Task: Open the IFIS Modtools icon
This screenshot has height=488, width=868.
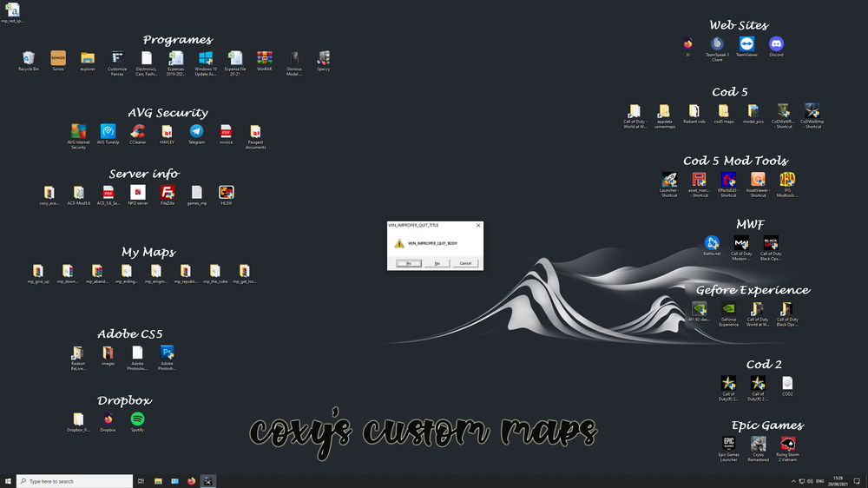Action: pyautogui.click(x=787, y=184)
